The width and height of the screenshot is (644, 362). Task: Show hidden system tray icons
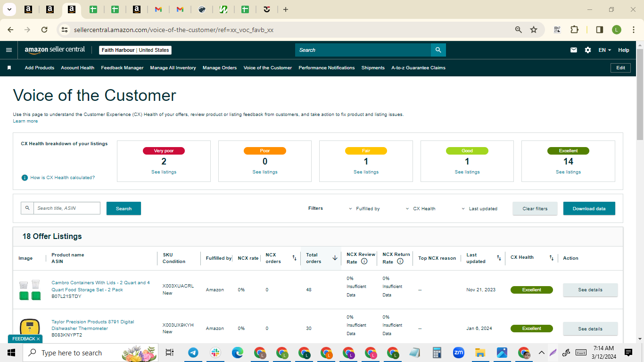coord(541,353)
